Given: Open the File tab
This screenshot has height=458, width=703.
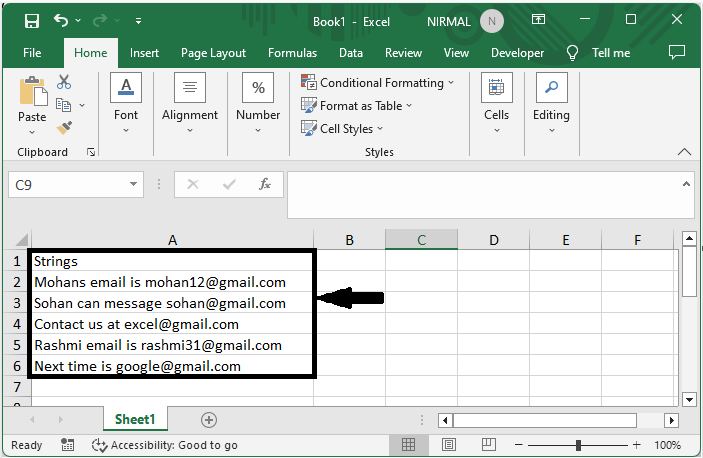Looking at the screenshot, I should (32, 53).
